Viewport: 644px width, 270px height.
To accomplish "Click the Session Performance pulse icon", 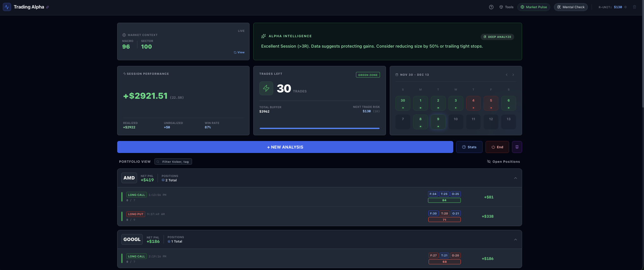I will (124, 74).
